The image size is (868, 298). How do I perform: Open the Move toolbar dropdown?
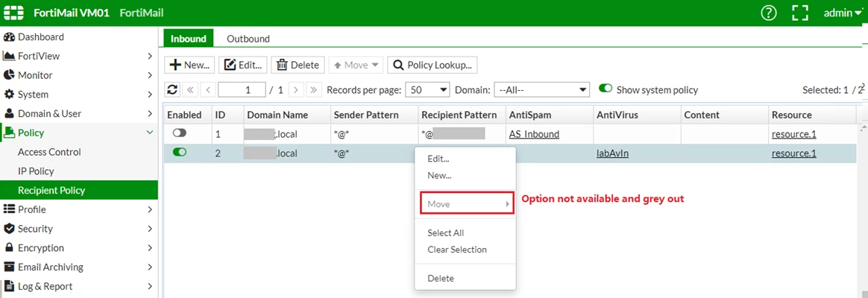[356, 65]
